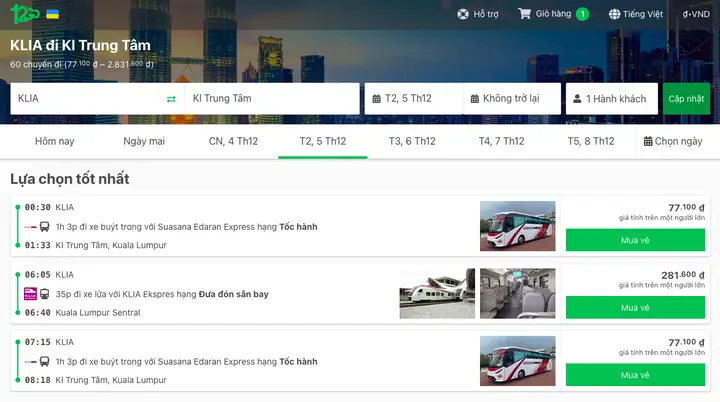Click Hỗ trợ support link
Image resolution: width=720 pixels, height=402 pixels.
(x=478, y=14)
